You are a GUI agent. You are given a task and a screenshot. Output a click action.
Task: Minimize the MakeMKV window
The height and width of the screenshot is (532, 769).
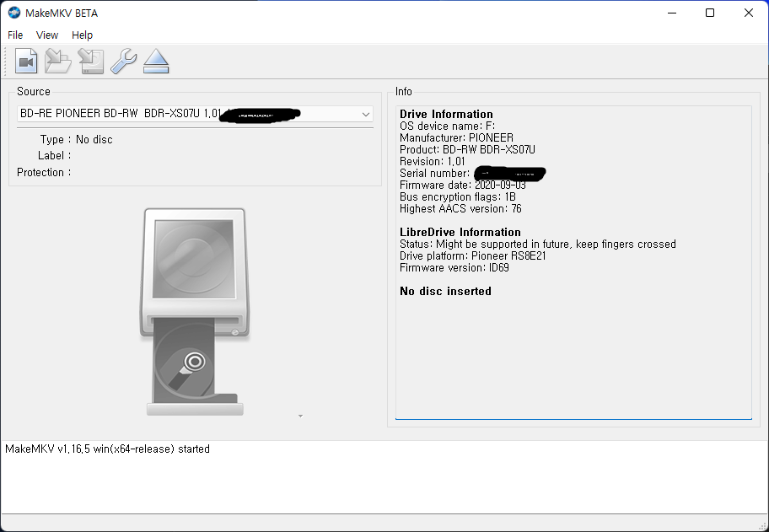(671, 13)
